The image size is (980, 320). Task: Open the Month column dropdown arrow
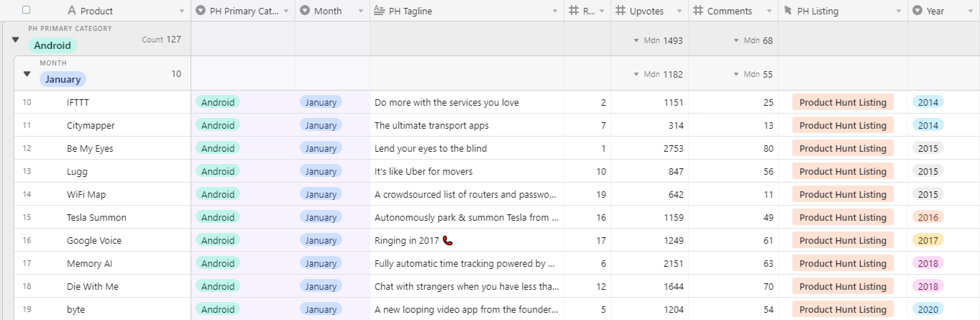[361, 11]
